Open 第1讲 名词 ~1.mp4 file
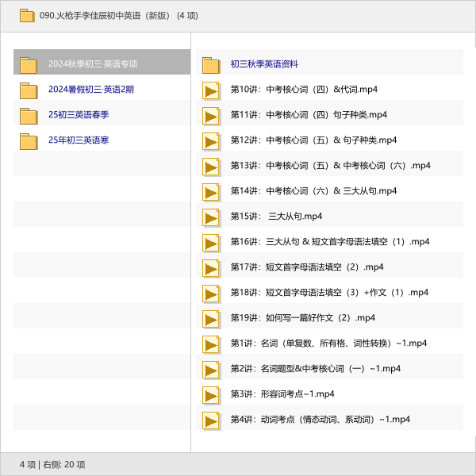 pos(328,344)
